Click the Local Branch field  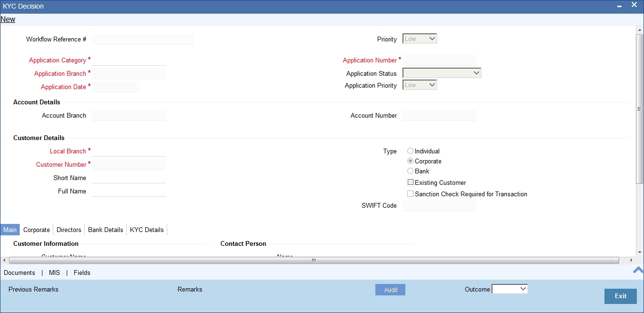pyautogui.click(x=129, y=151)
